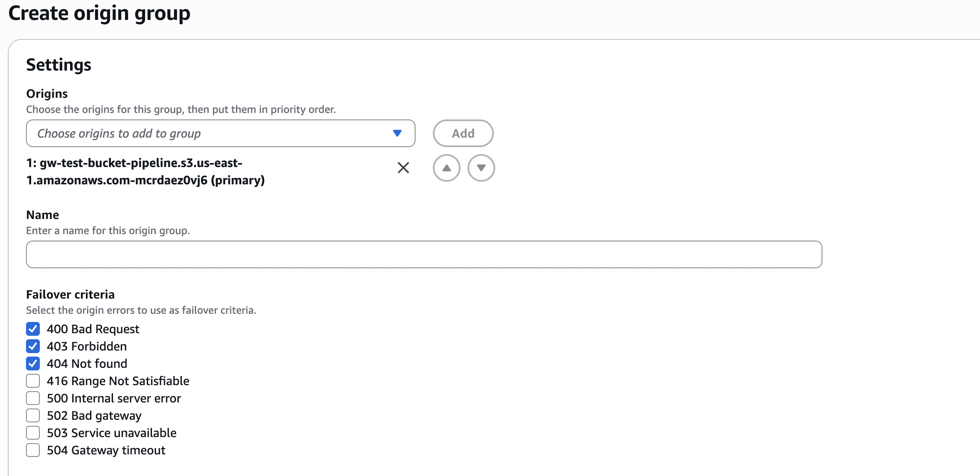Move origin down in priority order
The width and height of the screenshot is (980, 476).
(481, 168)
